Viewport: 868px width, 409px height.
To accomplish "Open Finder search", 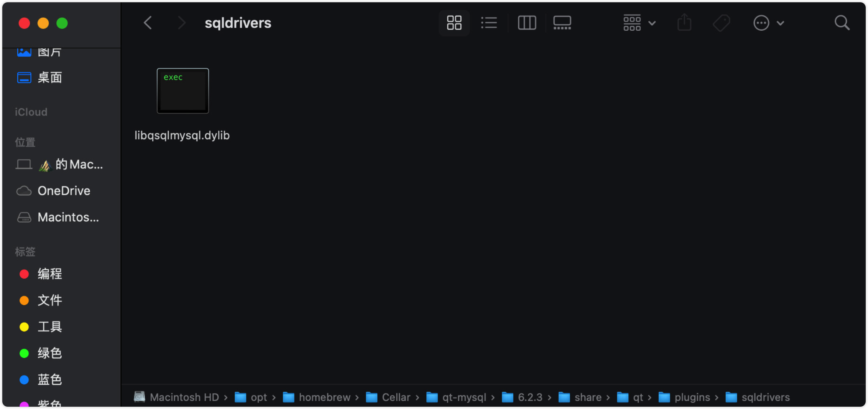I will [x=842, y=23].
